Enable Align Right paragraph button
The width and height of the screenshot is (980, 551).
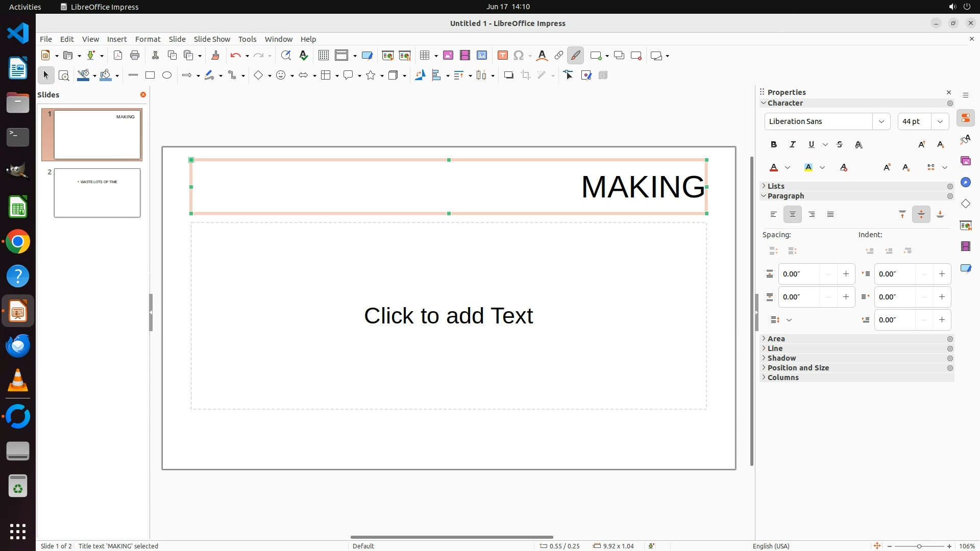tap(812, 215)
